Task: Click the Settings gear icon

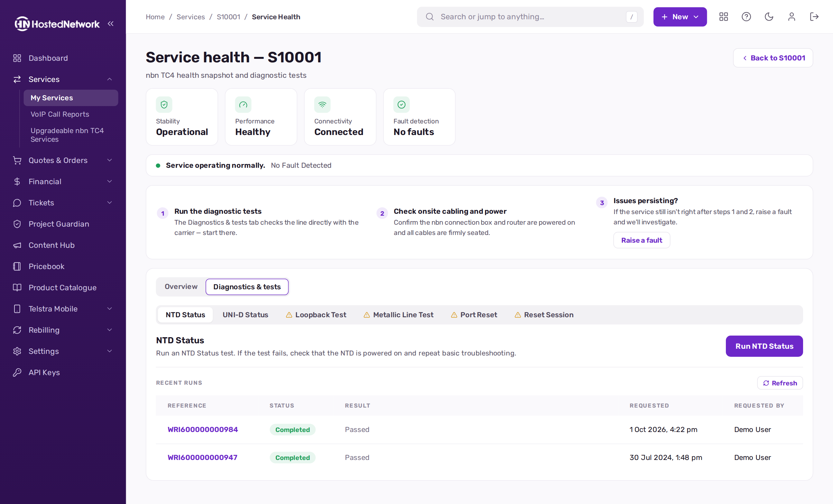Action: tap(17, 351)
